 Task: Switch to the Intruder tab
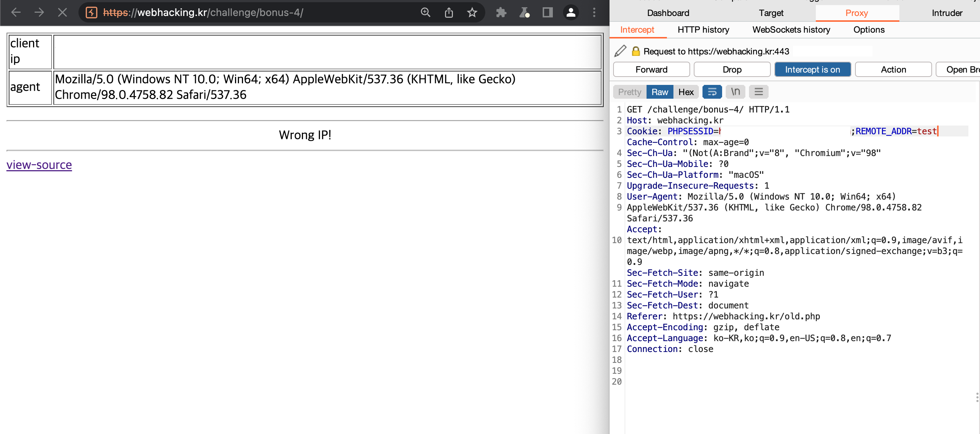(x=947, y=13)
